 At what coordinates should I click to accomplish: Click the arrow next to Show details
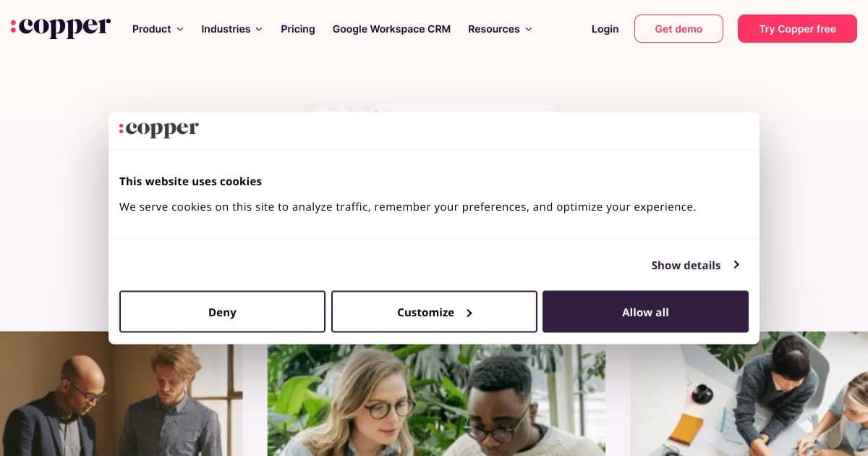(736, 265)
